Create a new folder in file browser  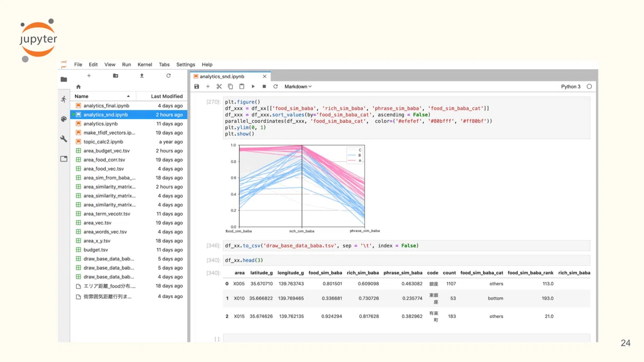coord(115,76)
